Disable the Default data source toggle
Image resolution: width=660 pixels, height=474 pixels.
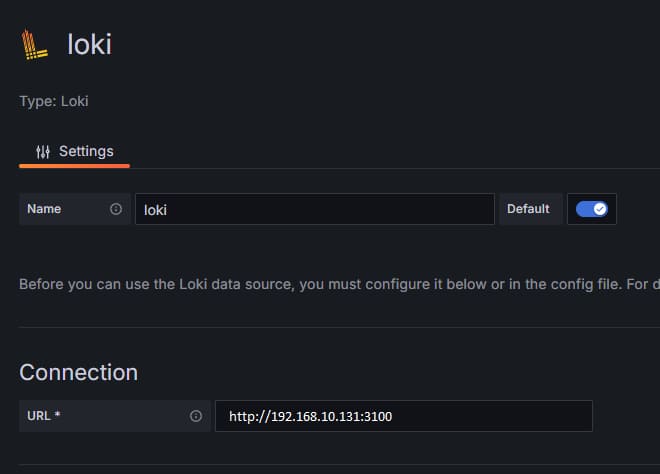point(592,209)
